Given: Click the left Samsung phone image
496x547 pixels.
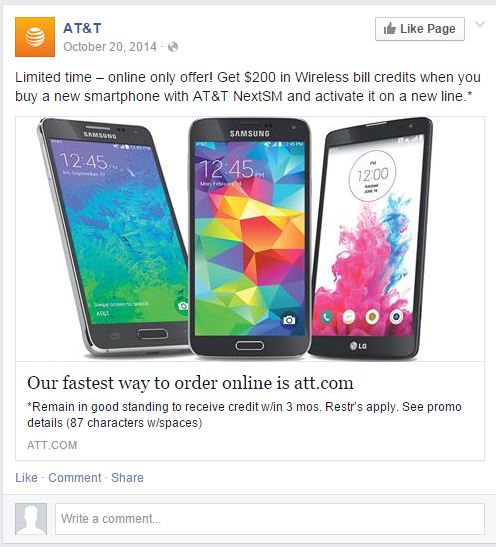Looking at the screenshot, I should pyautogui.click(x=113, y=237).
